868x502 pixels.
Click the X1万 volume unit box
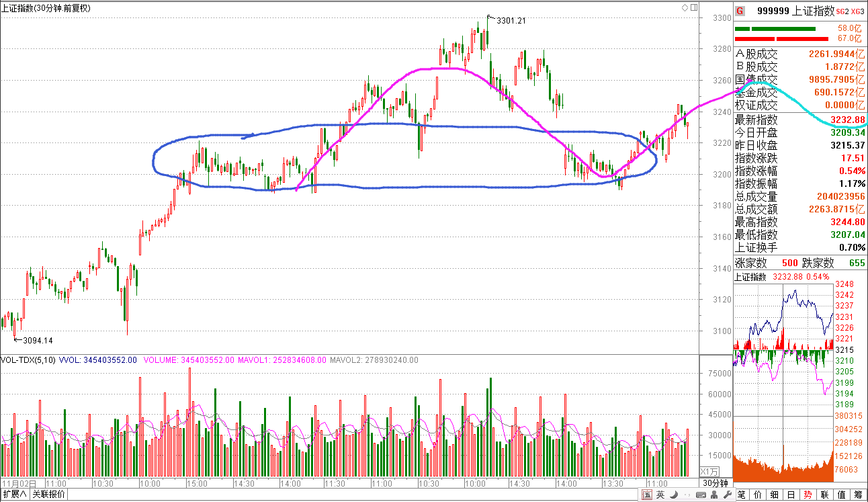point(709,471)
